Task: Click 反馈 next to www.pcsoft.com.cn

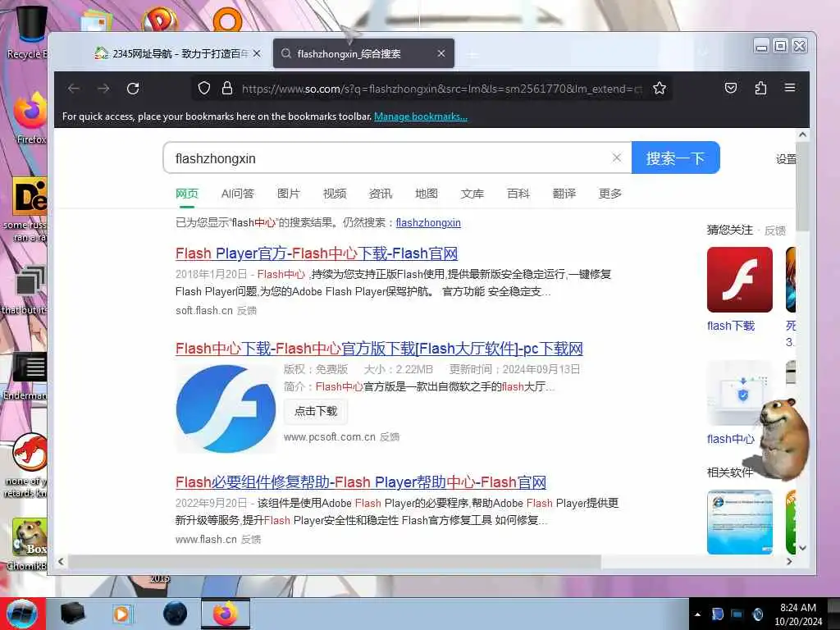Action: [x=390, y=437]
